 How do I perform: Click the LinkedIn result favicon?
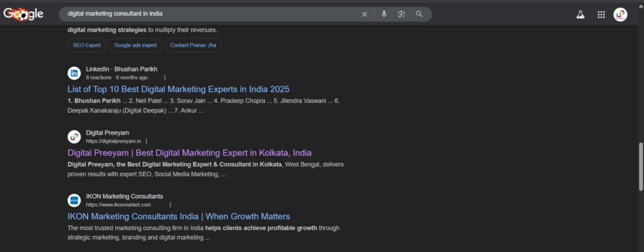(74, 73)
